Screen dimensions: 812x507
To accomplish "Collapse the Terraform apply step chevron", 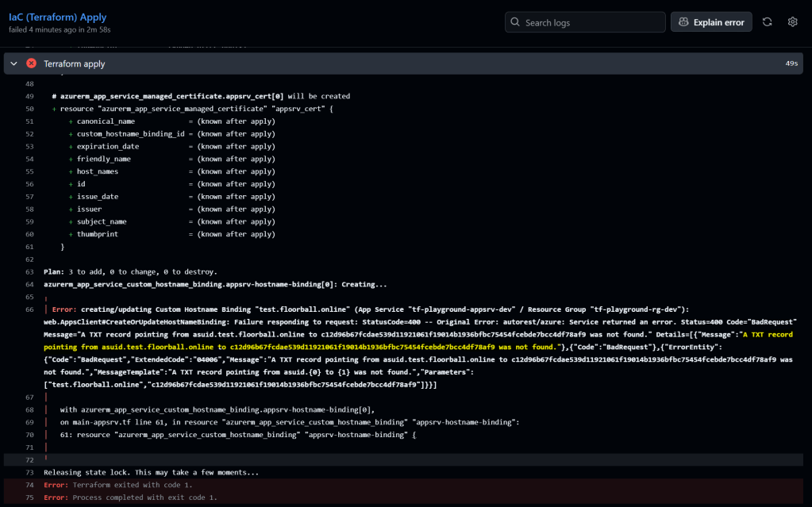I will [14, 63].
